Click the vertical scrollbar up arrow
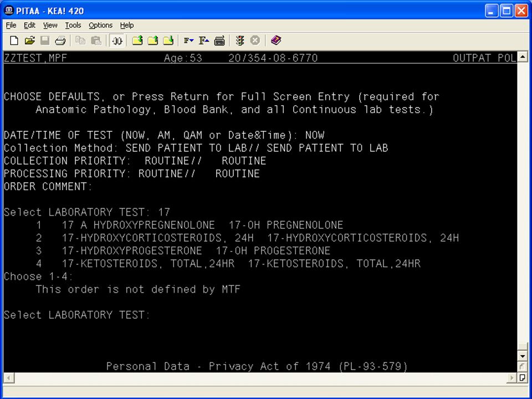The image size is (532, 399). tap(523, 57)
